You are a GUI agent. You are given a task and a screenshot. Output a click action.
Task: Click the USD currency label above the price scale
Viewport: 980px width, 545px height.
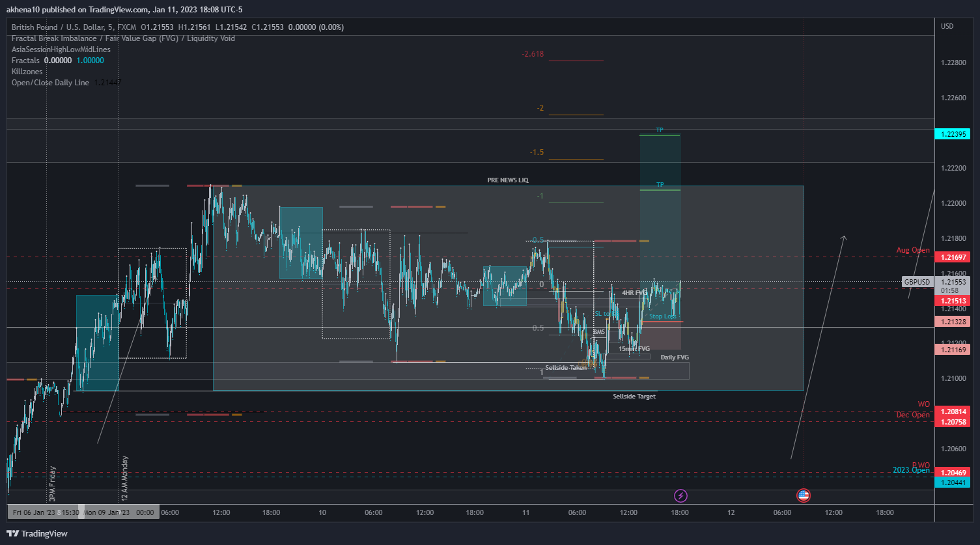(x=947, y=27)
